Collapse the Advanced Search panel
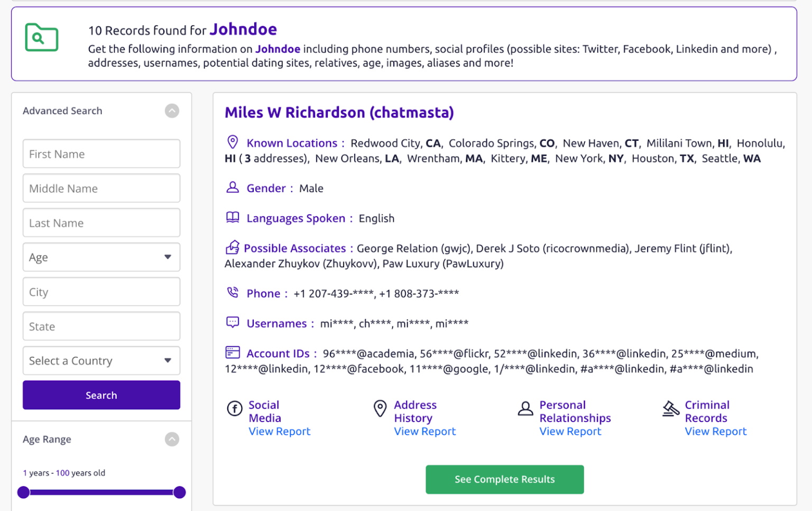Viewport: 812px width, 511px height. pyautogui.click(x=172, y=111)
